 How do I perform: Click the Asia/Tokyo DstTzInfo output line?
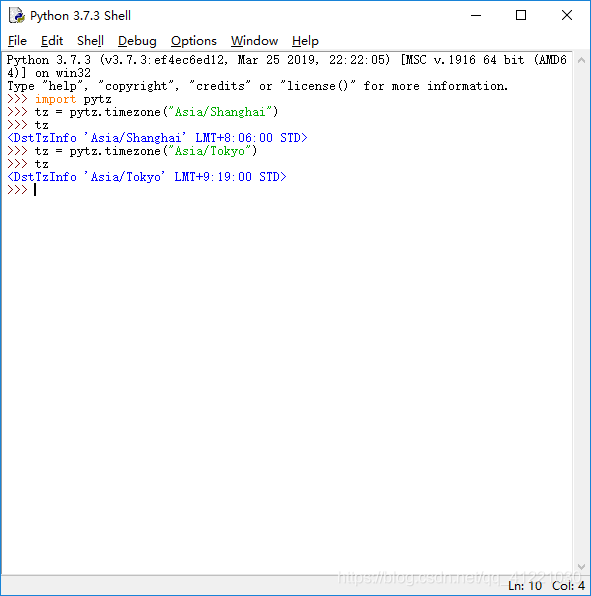(x=147, y=177)
